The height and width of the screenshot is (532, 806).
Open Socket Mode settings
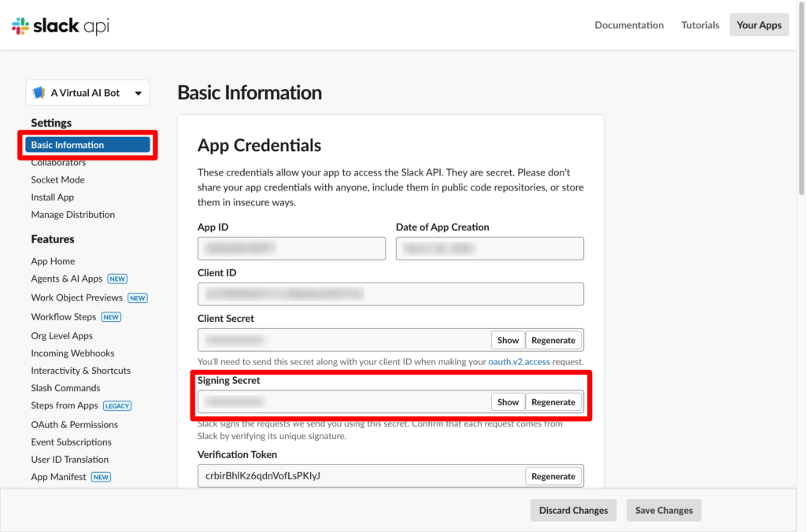[57, 179]
